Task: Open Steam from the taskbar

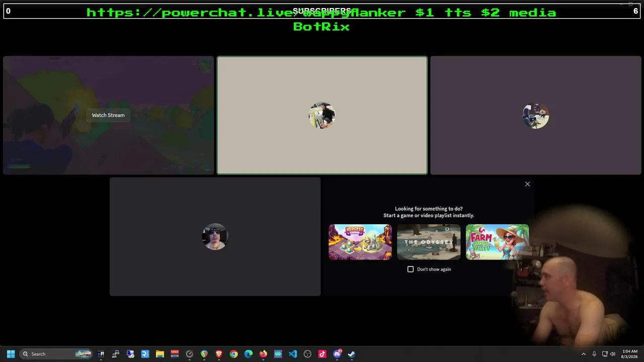Action: (352, 354)
